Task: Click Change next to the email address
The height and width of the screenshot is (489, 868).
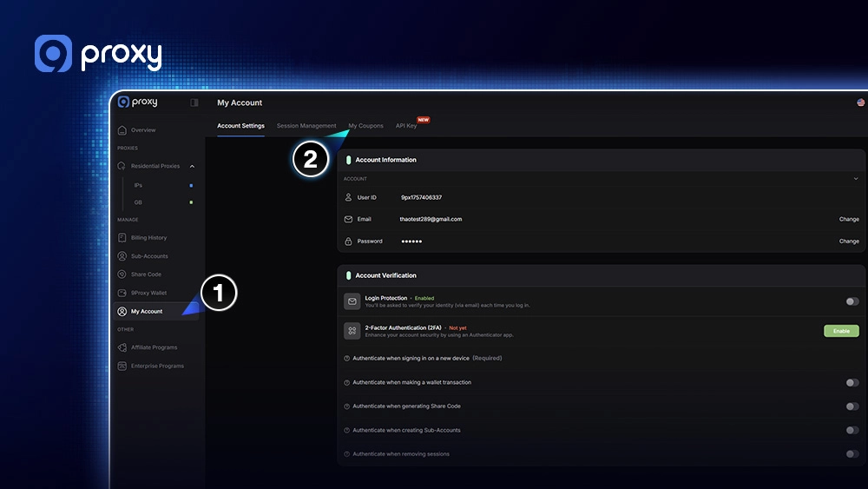Action: pos(849,219)
